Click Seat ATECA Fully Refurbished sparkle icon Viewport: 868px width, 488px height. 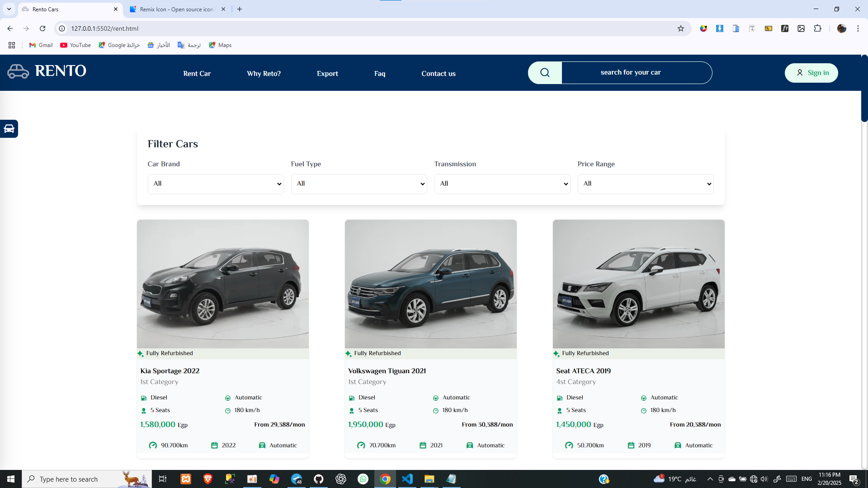point(556,354)
